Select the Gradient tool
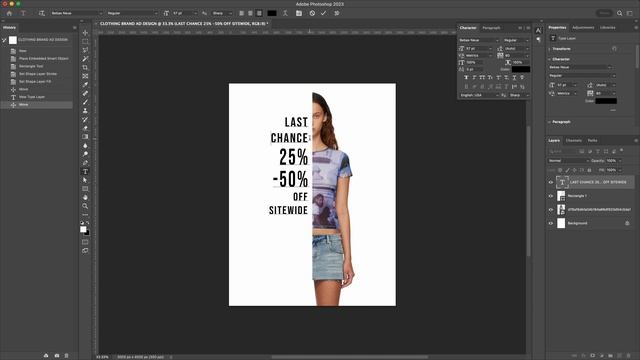The width and height of the screenshot is (640, 360). coord(85,137)
